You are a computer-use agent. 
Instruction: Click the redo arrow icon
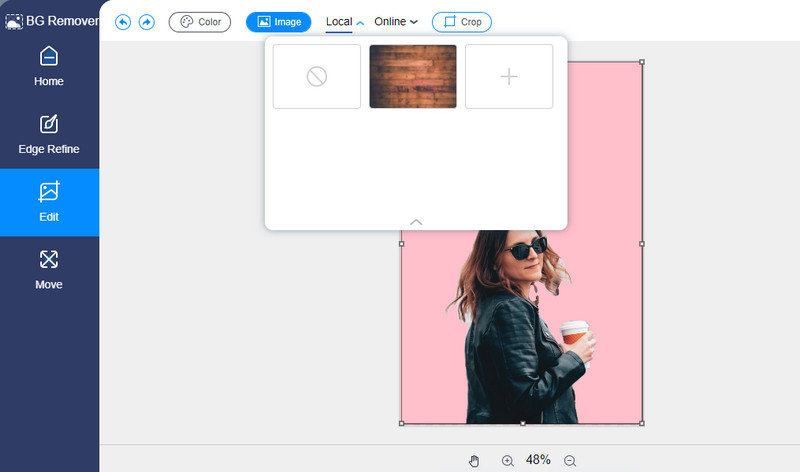pos(147,22)
